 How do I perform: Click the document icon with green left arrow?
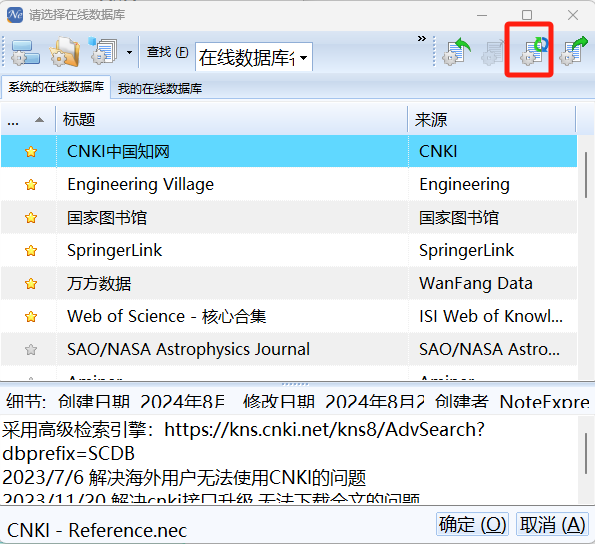[456, 51]
